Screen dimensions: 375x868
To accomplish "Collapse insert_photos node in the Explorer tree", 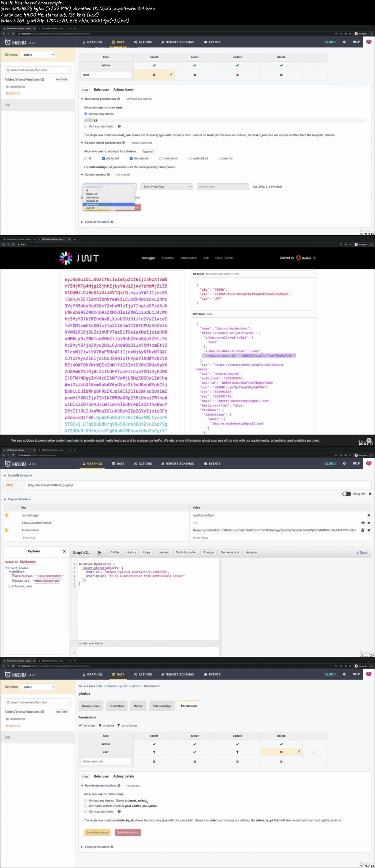I will coord(7,568).
